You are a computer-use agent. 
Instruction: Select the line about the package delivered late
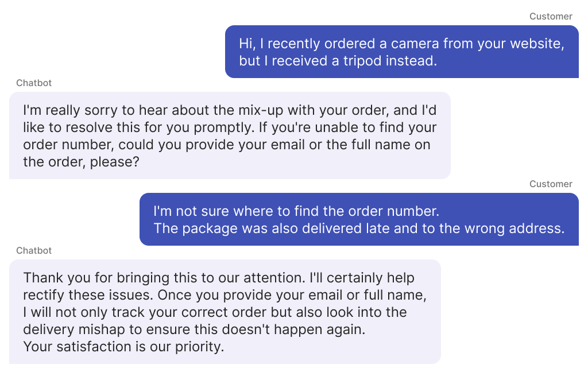359,228
